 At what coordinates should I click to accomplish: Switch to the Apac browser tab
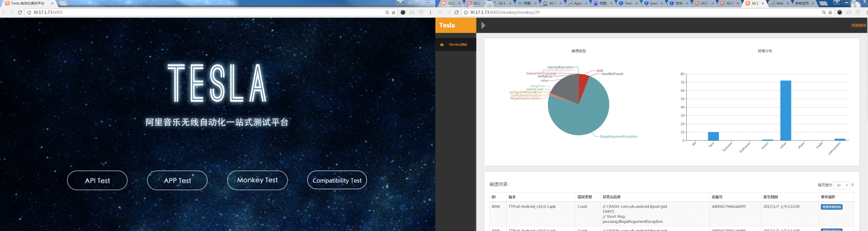577,3
